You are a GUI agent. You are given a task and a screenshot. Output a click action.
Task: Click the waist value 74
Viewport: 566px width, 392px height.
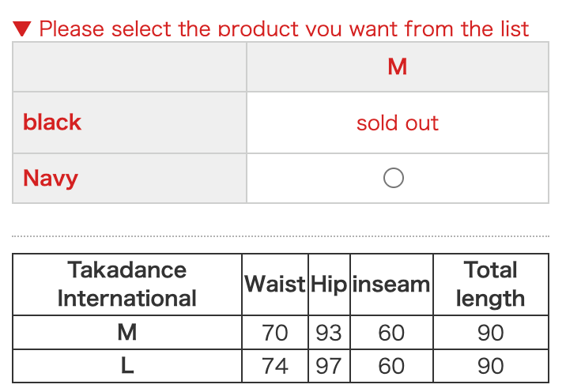pyautogui.click(x=275, y=366)
